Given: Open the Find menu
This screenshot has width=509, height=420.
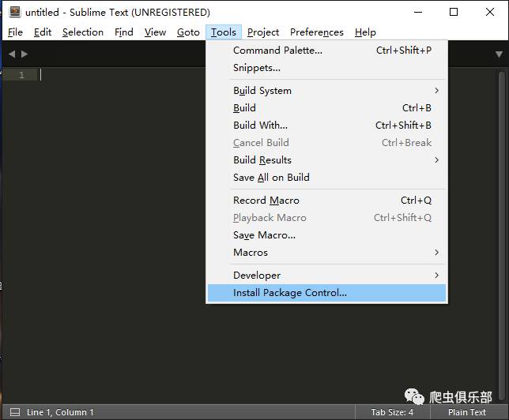Looking at the screenshot, I should (123, 32).
